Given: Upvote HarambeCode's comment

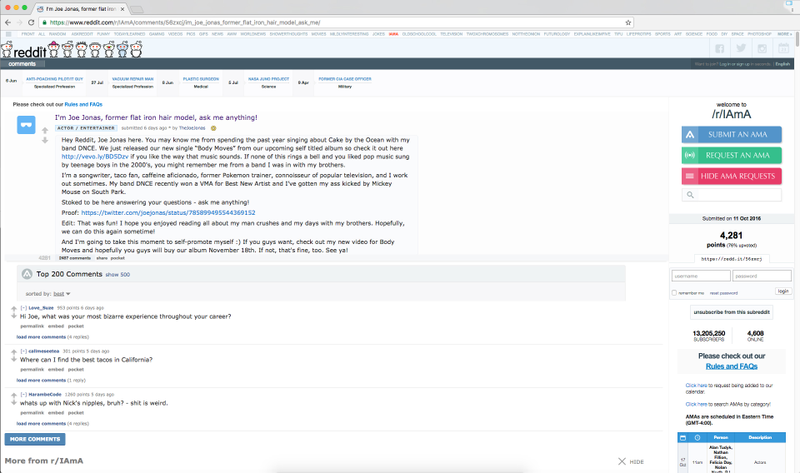Looking at the screenshot, I should [14, 395].
